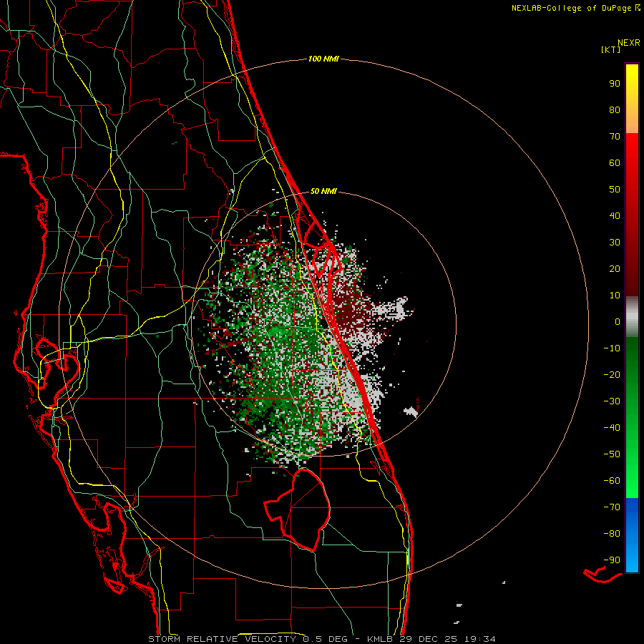Click the -60 value on the velocity scale

612,481
